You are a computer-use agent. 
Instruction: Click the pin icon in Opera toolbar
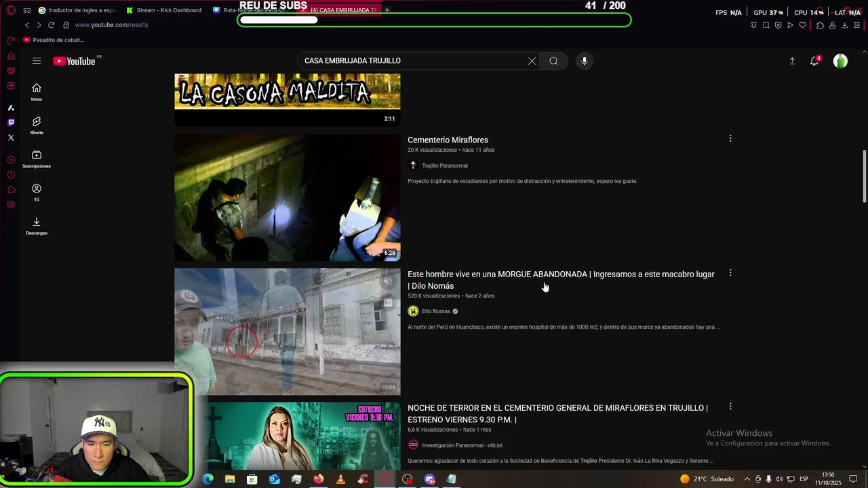click(753, 25)
